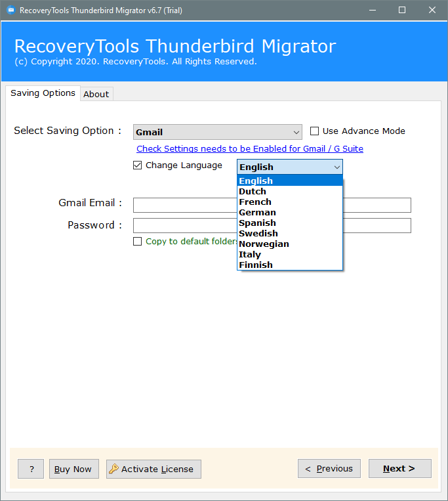
Task: Open the Select Saving Option Gmail dropdown
Action: point(218,132)
